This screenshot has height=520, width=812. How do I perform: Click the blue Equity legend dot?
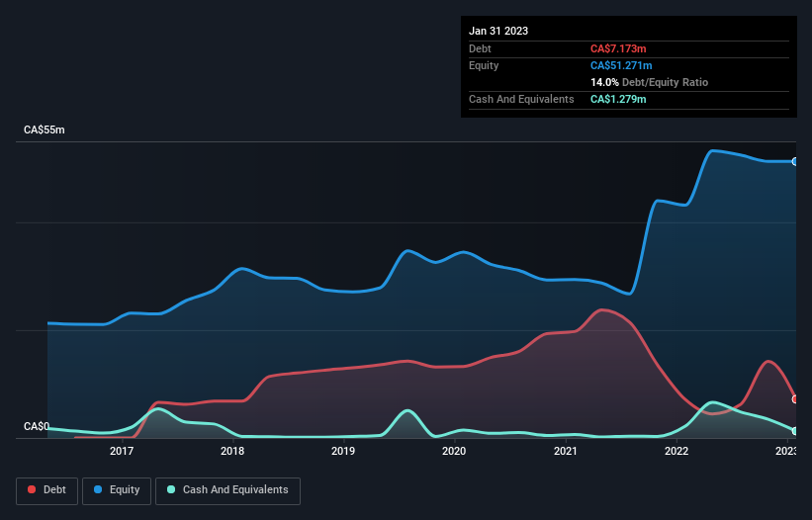point(98,489)
